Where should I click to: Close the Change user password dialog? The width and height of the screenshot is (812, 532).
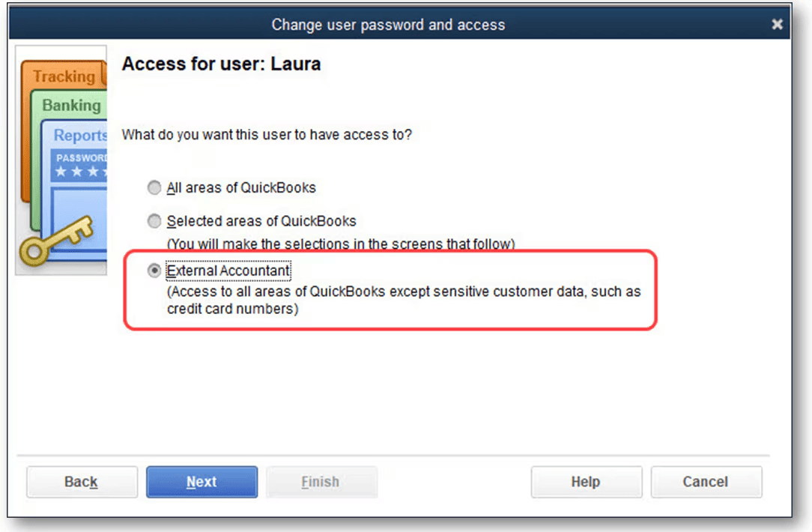[777, 24]
